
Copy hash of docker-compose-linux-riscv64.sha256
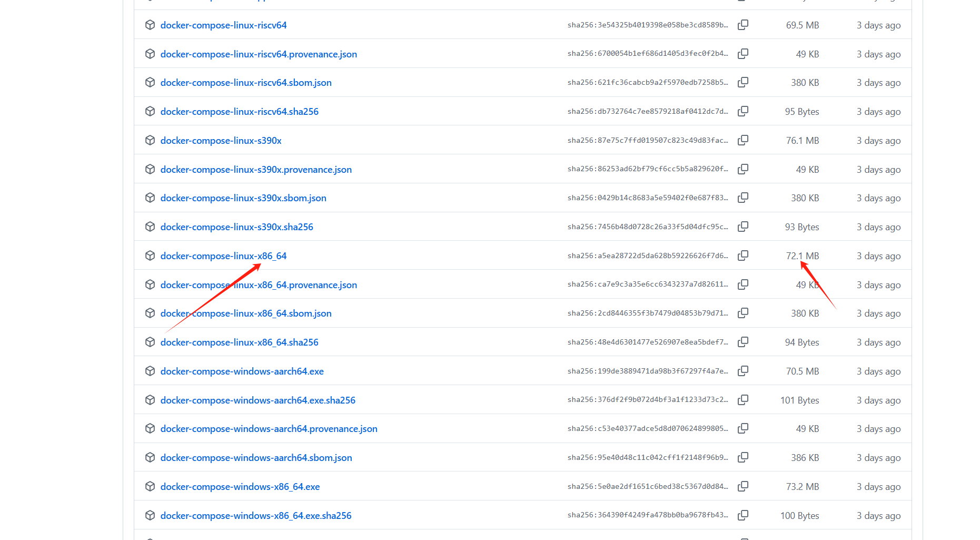tap(743, 111)
